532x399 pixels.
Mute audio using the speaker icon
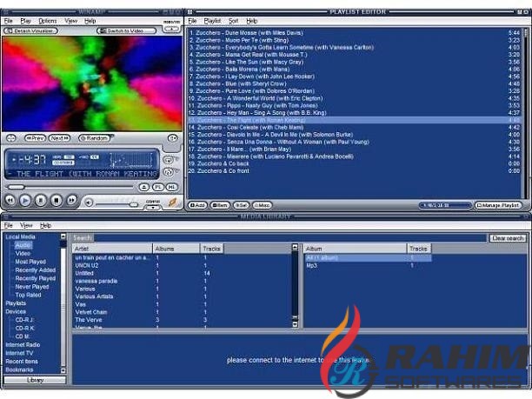point(89,203)
